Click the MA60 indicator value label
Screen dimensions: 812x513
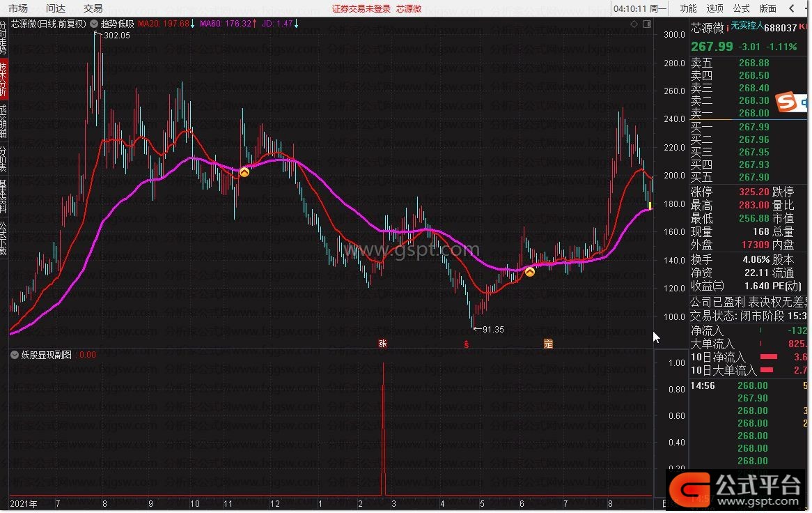pyautogui.click(x=228, y=23)
